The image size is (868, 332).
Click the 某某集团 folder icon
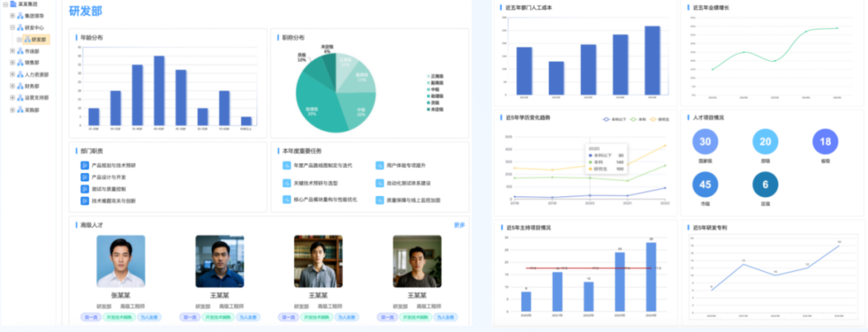[14, 4]
